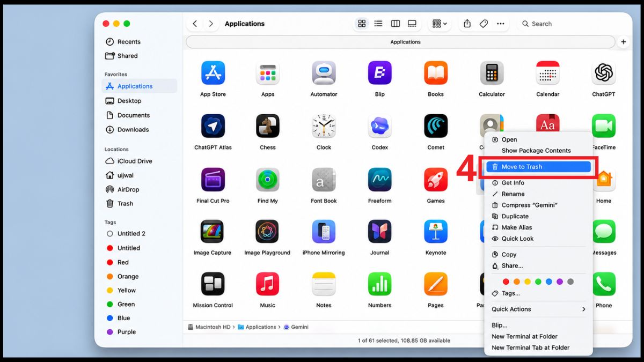Choose Compress "Gemini" menu item
Screen dimensions: 644x362
point(539,205)
